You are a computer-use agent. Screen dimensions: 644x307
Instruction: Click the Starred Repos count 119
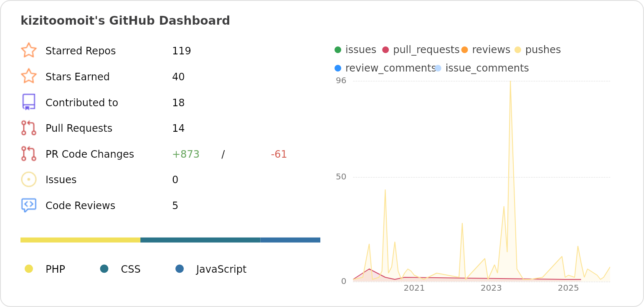181,51
